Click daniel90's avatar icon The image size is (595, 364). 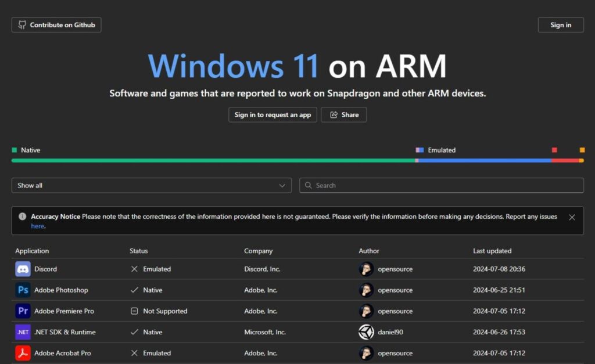(x=366, y=331)
